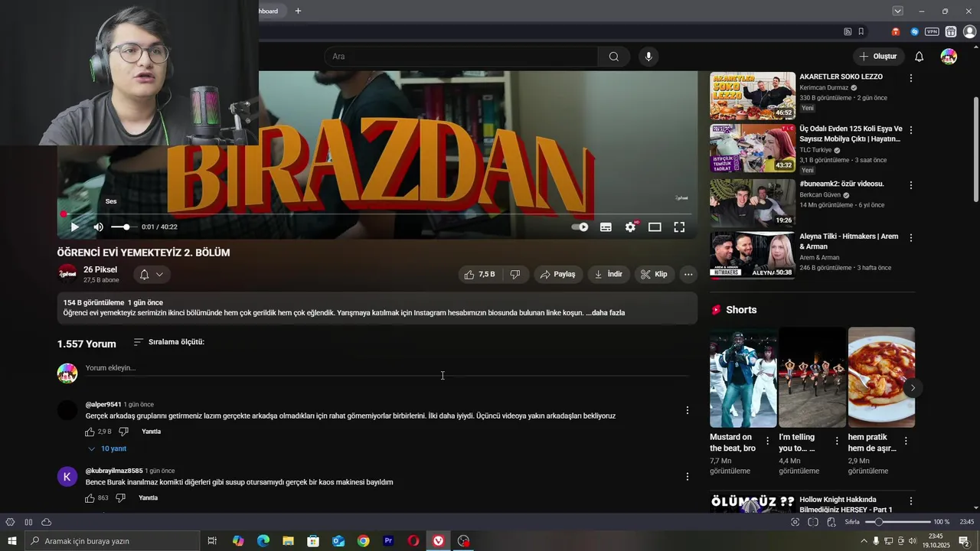Viewport: 980px width, 551px height.
Task: Reset zoom with Sıfırla
Action: pos(852,522)
